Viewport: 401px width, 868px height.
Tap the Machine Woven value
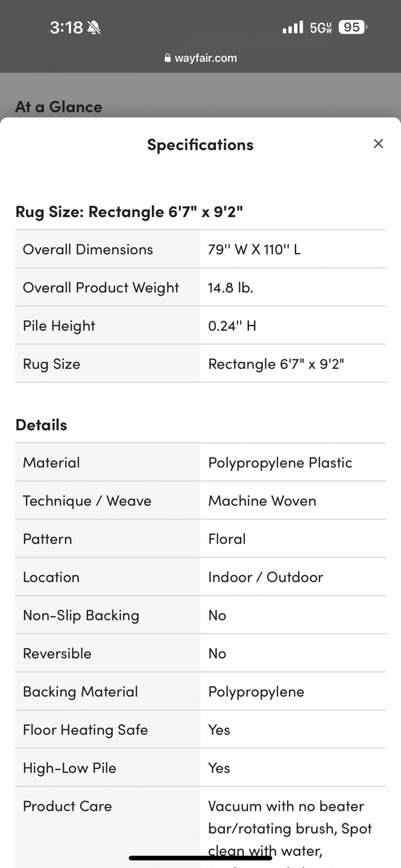pos(262,501)
